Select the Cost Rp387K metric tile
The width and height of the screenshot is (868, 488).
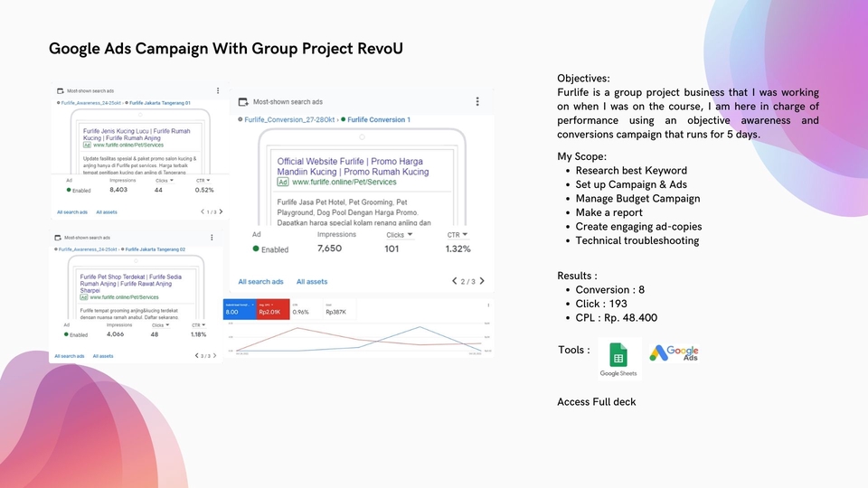click(x=339, y=309)
